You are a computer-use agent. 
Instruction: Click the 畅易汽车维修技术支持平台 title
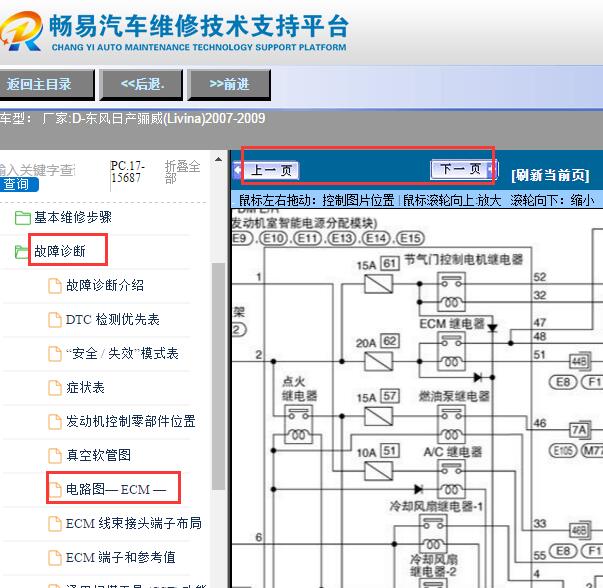coord(199,26)
